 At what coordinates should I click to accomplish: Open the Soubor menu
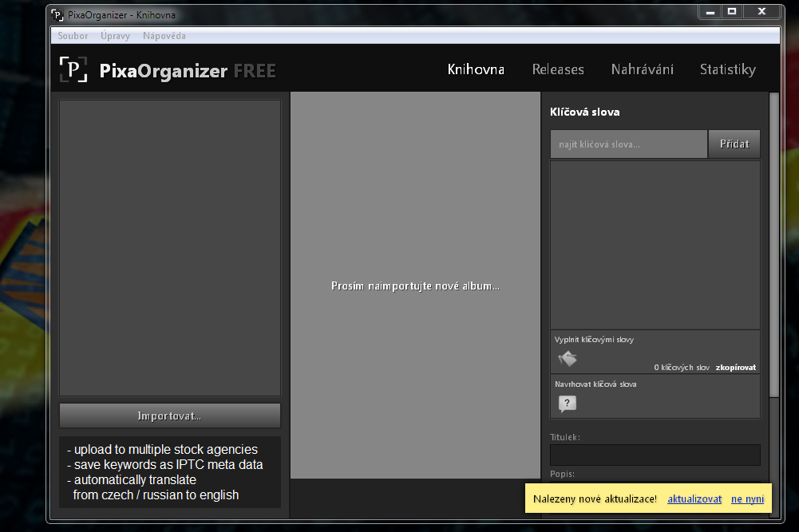[x=73, y=36]
